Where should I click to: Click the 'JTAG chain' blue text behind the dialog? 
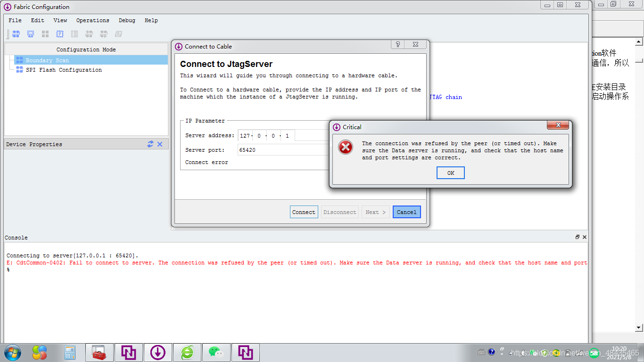[446, 97]
